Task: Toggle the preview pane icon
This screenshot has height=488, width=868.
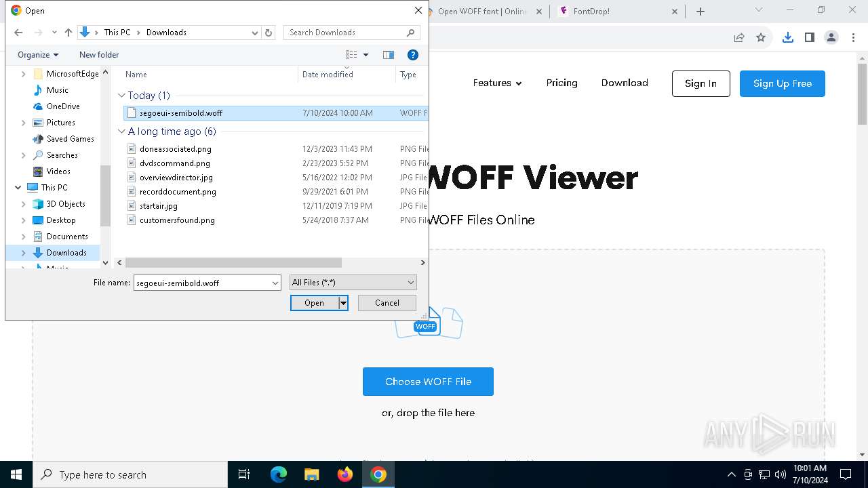Action: click(389, 55)
